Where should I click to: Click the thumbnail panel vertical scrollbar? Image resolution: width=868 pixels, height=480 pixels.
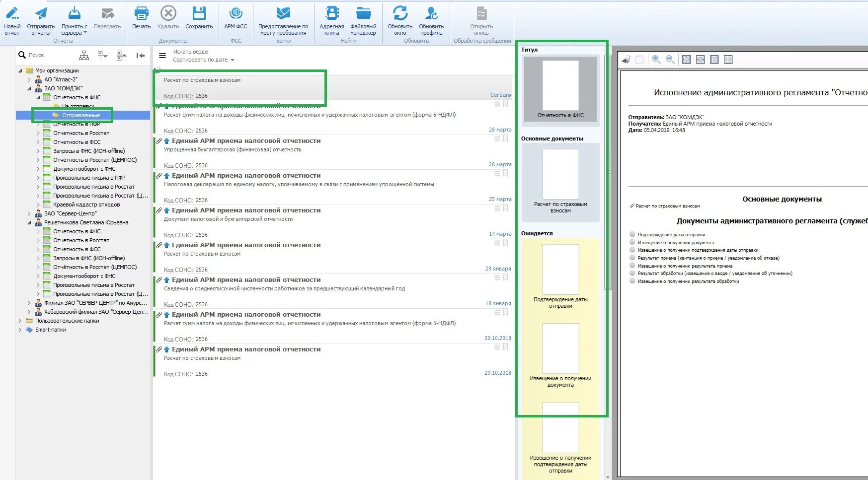pos(608,172)
